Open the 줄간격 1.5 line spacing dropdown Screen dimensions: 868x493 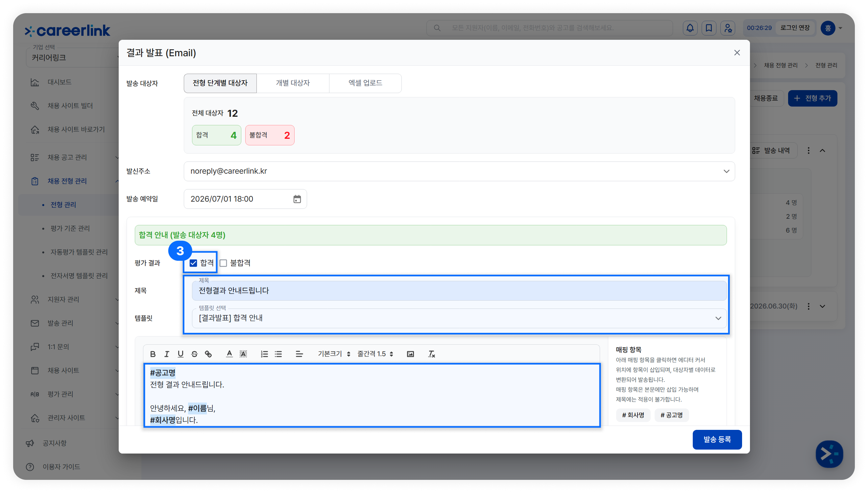[375, 354]
